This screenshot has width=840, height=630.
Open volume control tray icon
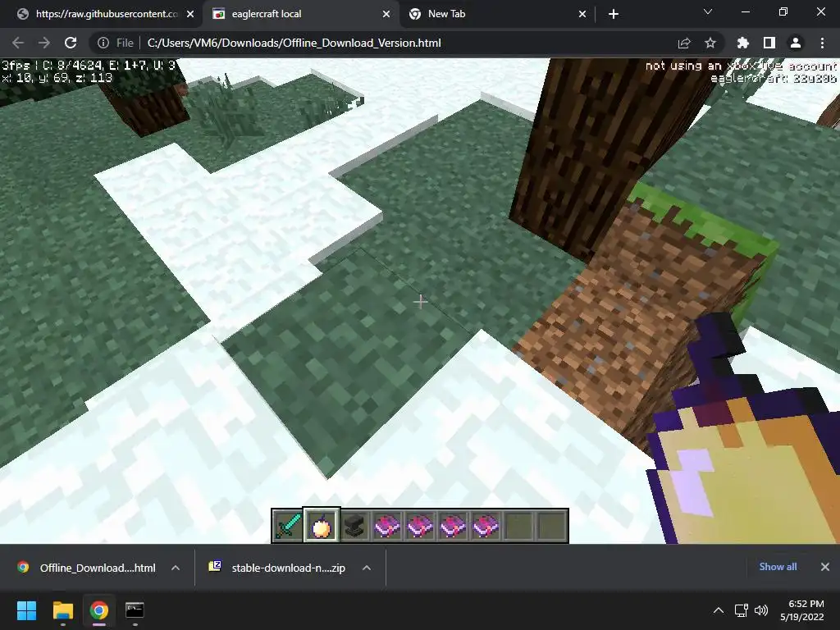760,610
